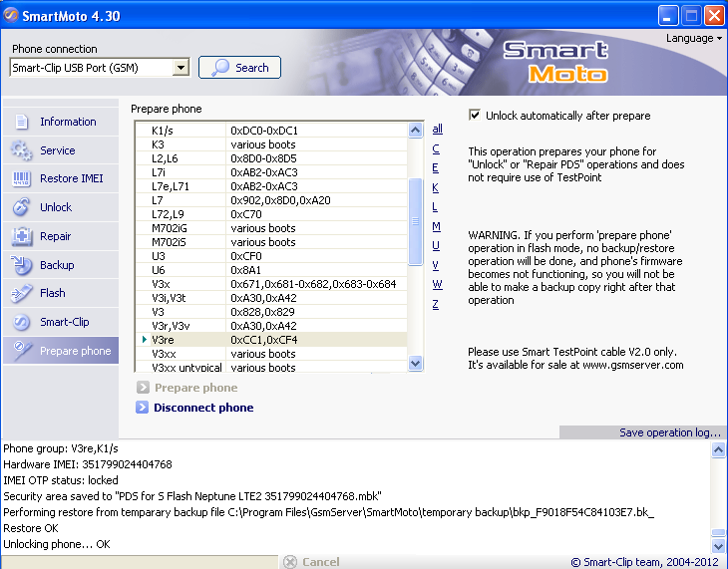Select the K3 model row

point(271,144)
